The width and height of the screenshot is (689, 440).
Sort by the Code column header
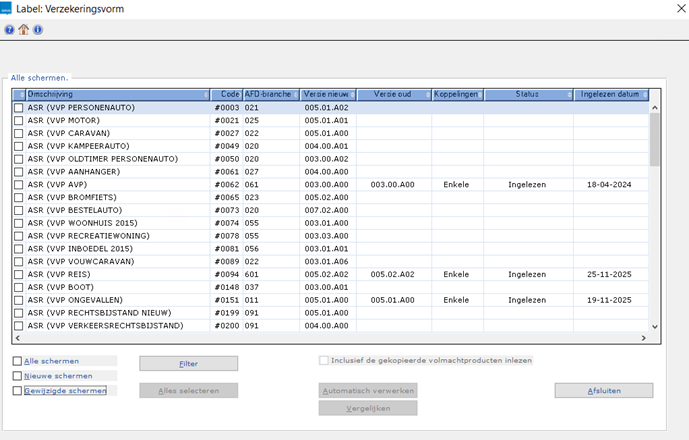(x=226, y=95)
